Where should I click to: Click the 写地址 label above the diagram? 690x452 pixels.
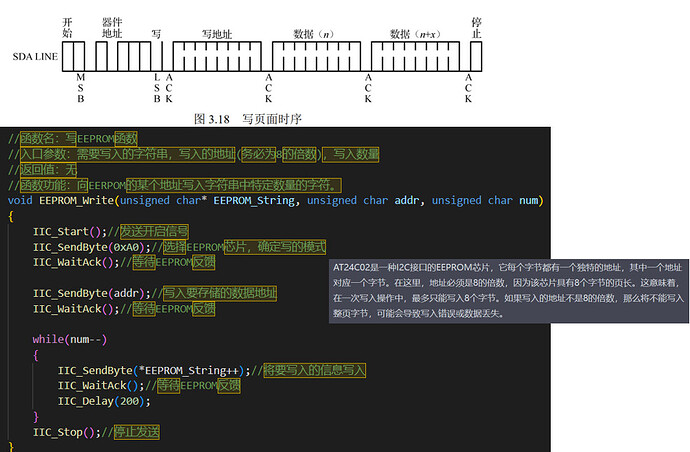click(217, 34)
